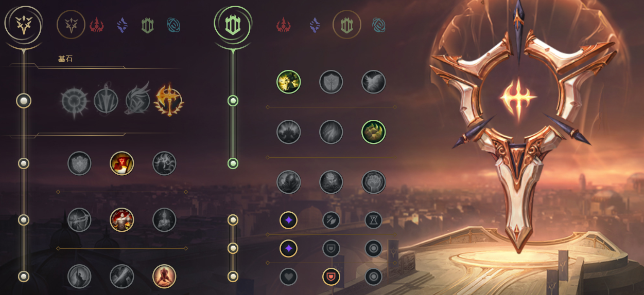Change secondary path to blue Inspiration
The width and height of the screenshot is (644, 295).
379,25
